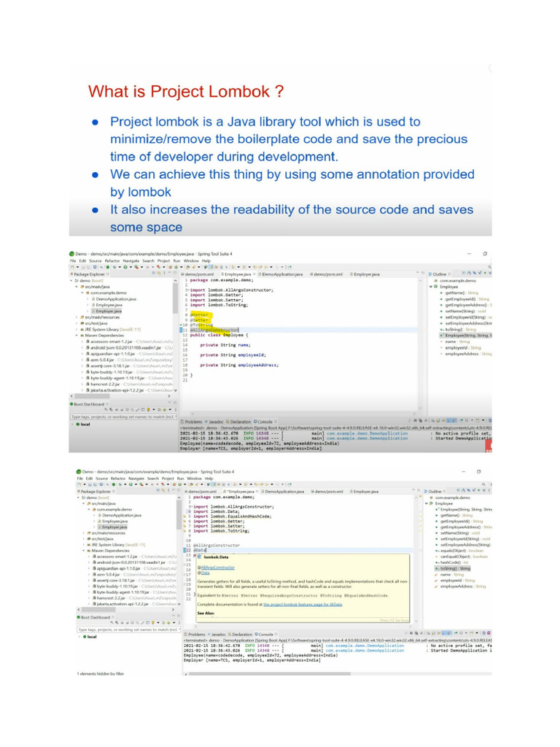Image resolution: width=560 pixels, height=747 pixels.
Task: Select DemoApplication.java in highlighted-code window Package Explorer
Action: click(114, 299)
